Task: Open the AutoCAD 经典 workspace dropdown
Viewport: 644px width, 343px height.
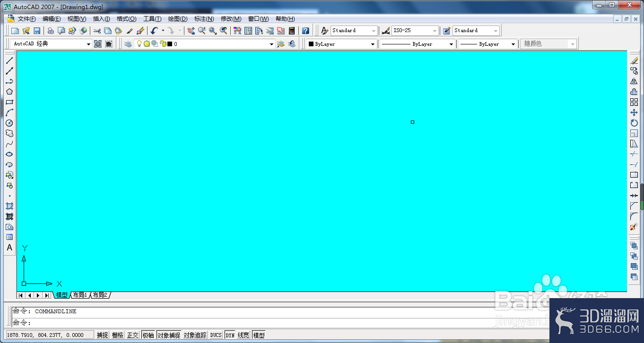Action: 88,44
